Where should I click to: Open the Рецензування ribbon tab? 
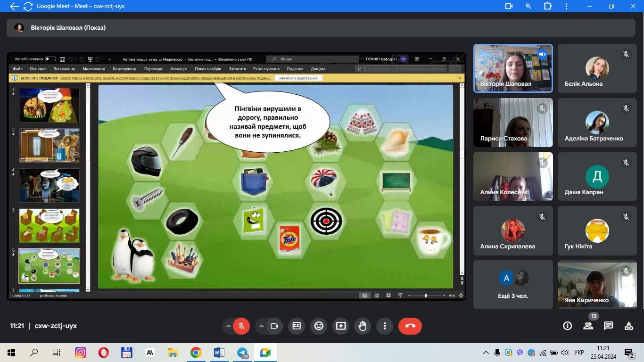coord(266,69)
